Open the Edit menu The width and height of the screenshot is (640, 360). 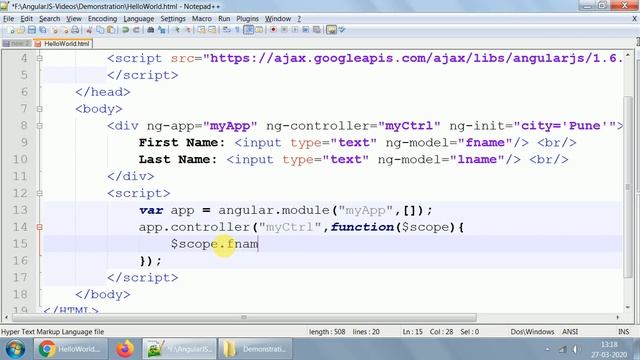[27, 19]
